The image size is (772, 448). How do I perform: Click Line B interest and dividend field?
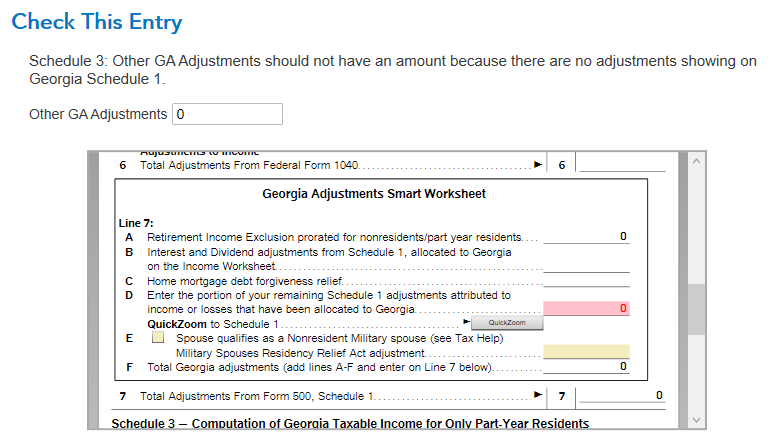click(586, 266)
